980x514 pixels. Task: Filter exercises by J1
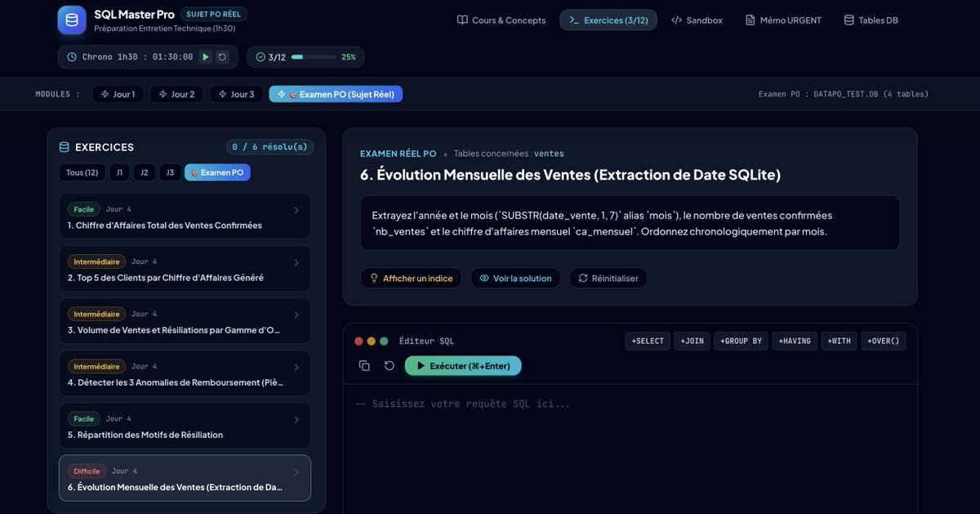[x=118, y=172]
